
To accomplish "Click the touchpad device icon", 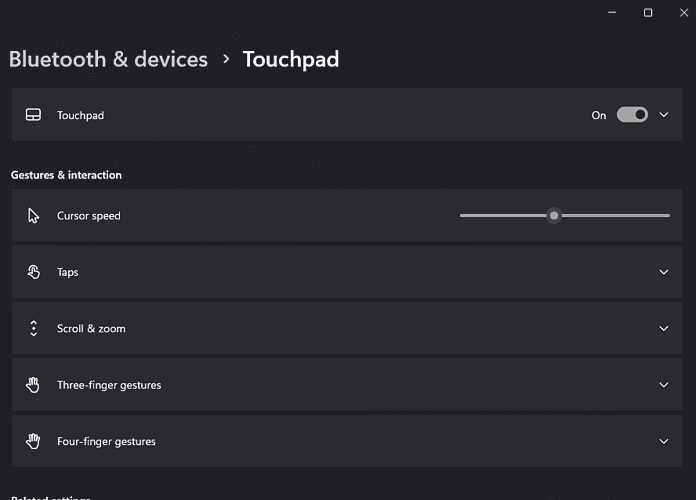I will (34, 115).
